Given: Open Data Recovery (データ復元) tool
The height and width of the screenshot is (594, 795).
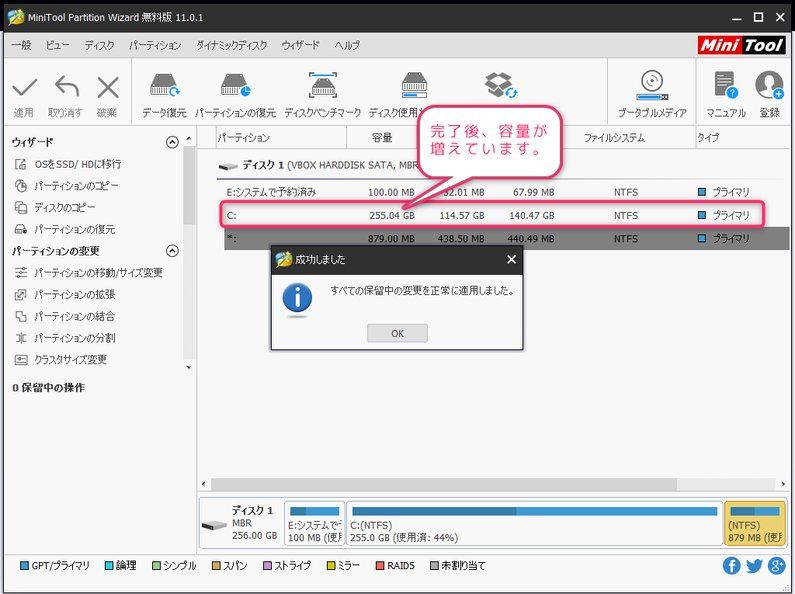Looking at the screenshot, I should 164,85.
